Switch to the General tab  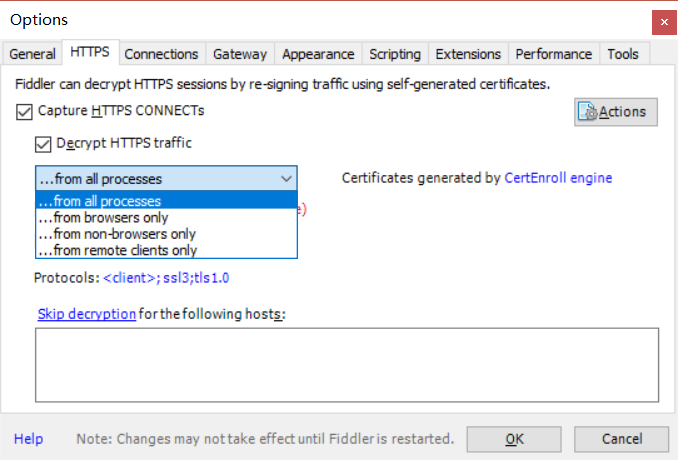tap(32, 54)
